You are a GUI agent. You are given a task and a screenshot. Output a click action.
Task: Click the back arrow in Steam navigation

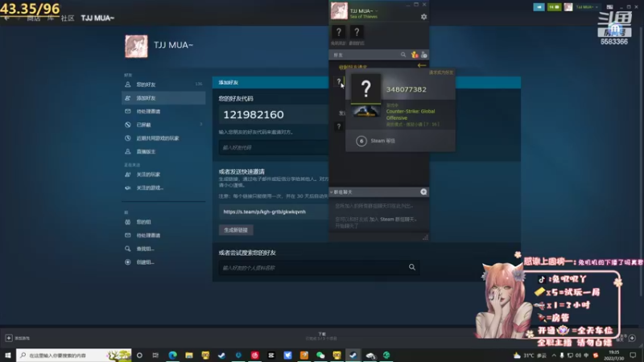6,18
